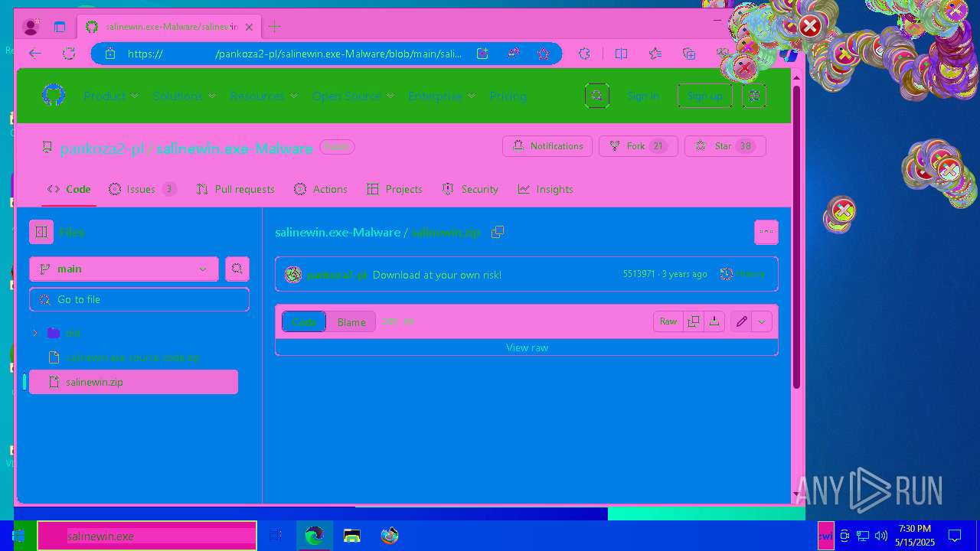Add page to favorites star icon
The width and height of the screenshot is (980, 551).
pos(544,54)
